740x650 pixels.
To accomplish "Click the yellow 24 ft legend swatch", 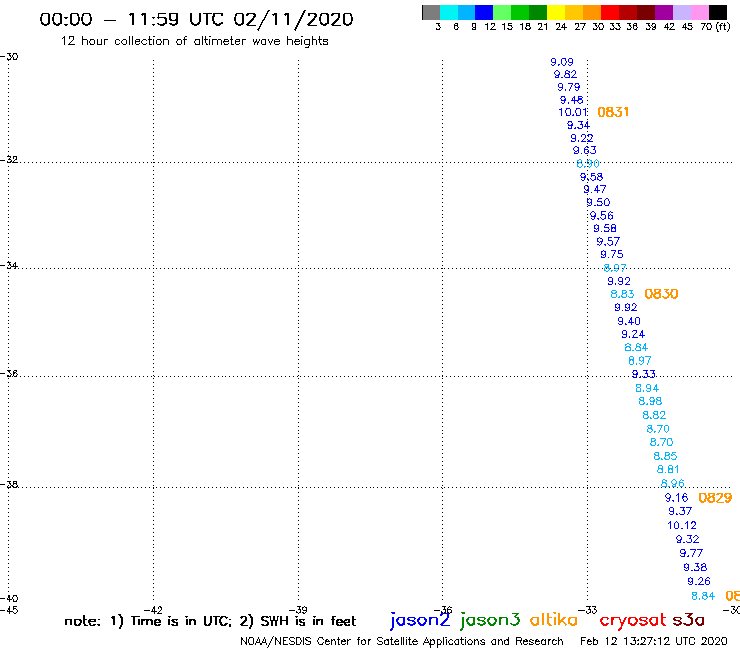I will 556,12.
